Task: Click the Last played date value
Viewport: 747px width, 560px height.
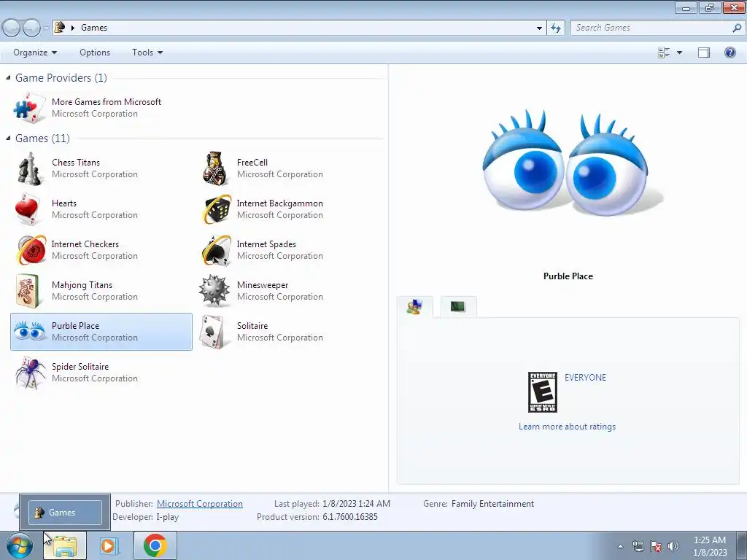Action: point(356,504)
